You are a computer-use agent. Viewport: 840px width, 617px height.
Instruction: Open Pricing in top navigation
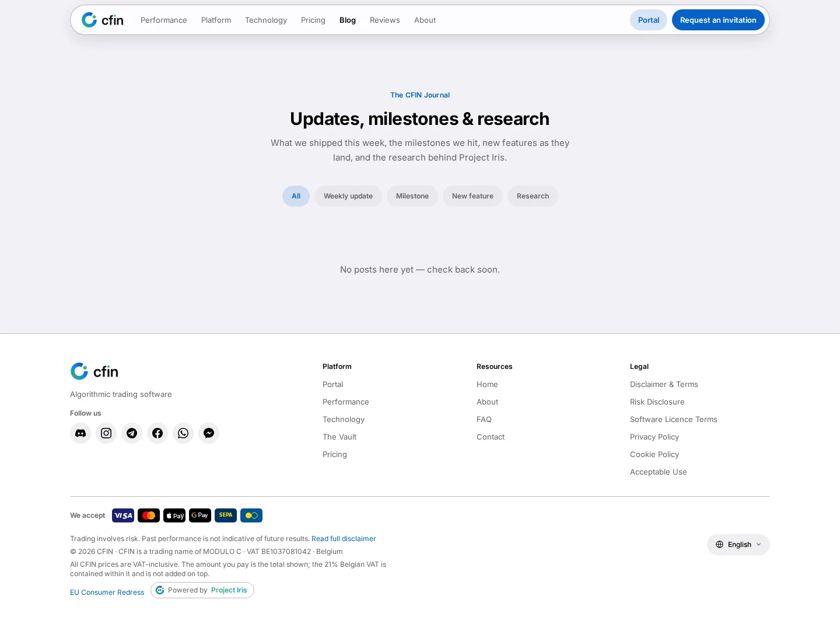(313, 20)
